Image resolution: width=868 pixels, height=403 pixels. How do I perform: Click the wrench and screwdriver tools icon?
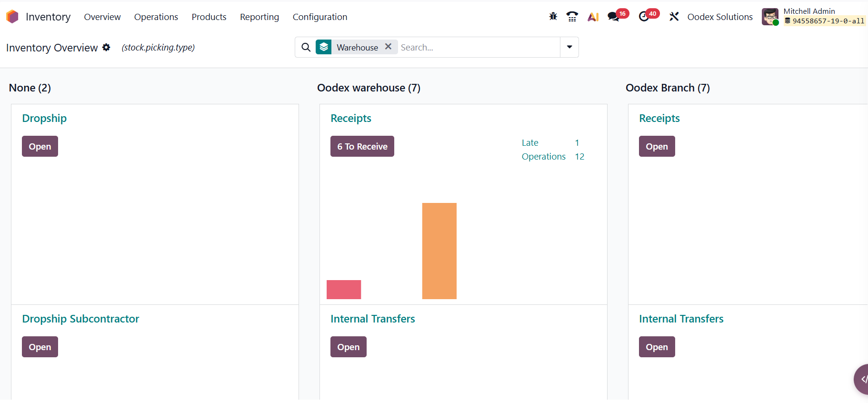tap(674, 17)
